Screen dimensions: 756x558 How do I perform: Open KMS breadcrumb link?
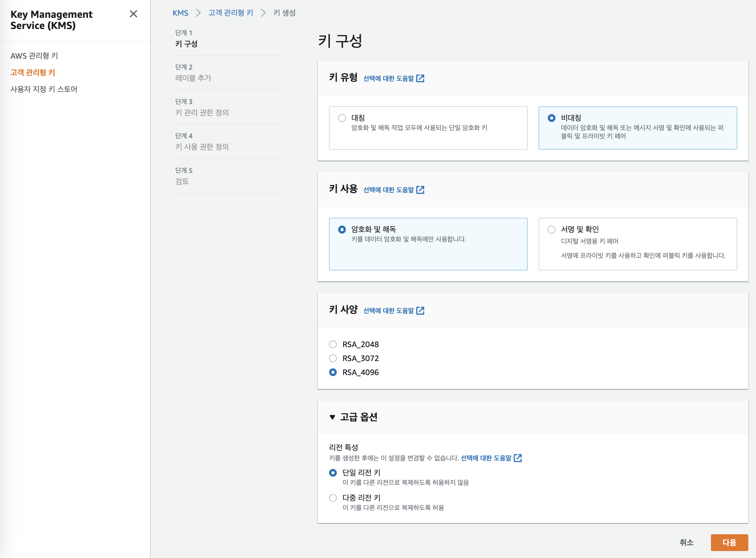(180, 13)
